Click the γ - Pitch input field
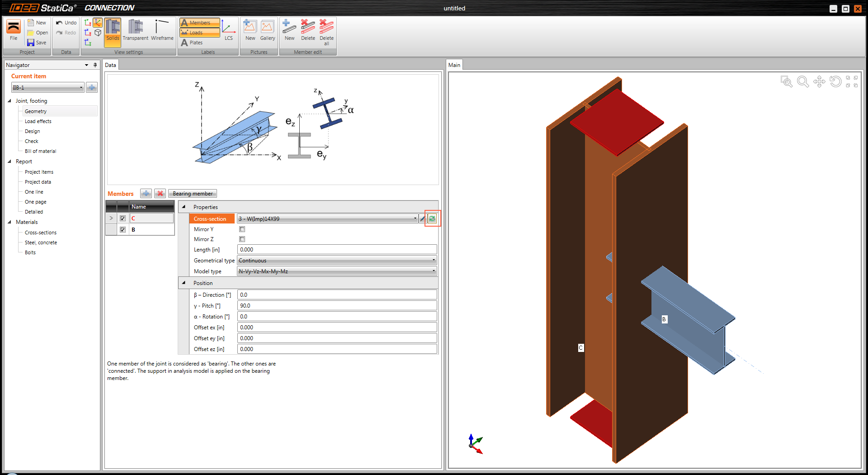 [337, 306]
